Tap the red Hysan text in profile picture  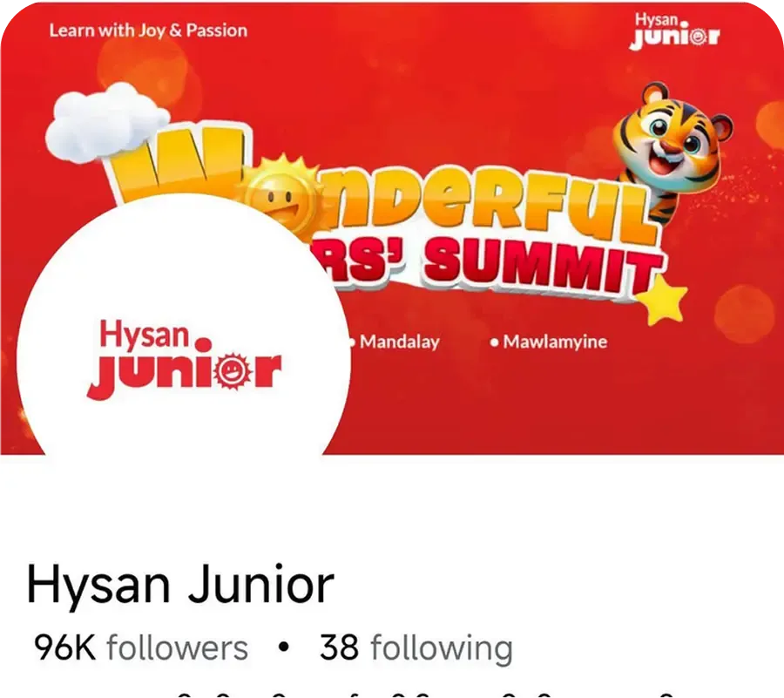(x=144, y=335)
